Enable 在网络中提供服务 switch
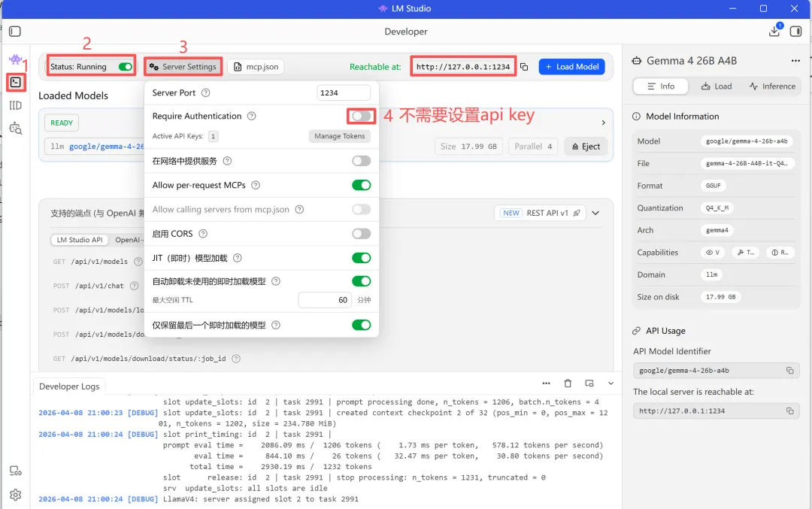 click(x=361, y=161)
